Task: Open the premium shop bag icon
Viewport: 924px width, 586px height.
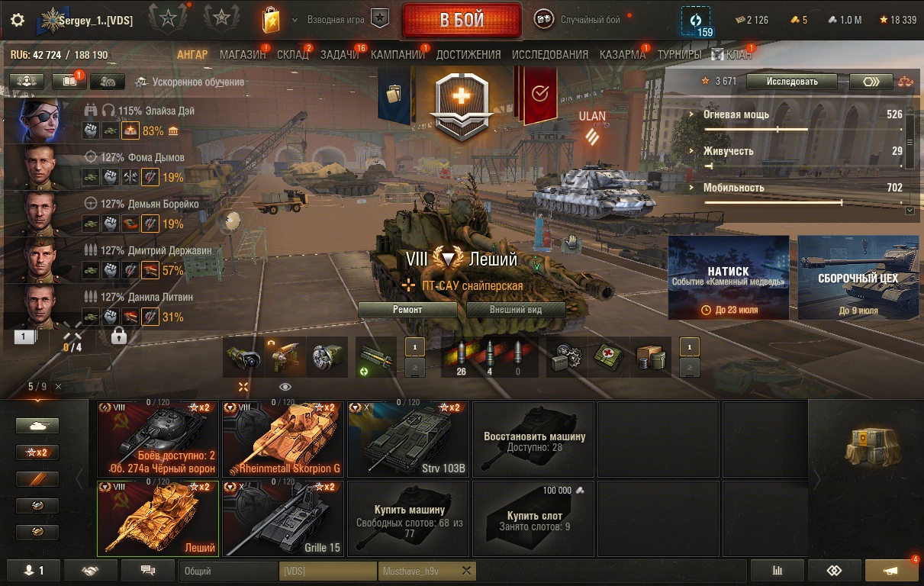Action: tap(271, 21)
